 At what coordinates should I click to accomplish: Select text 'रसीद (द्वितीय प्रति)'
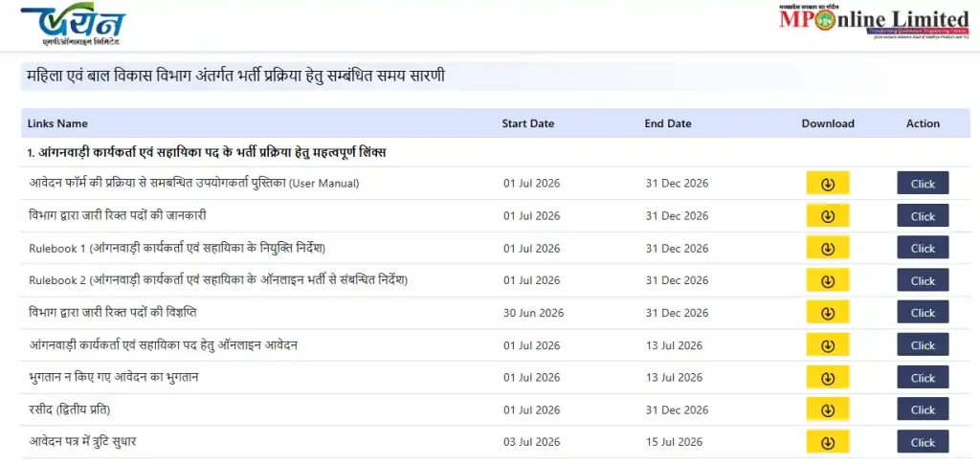70,409
